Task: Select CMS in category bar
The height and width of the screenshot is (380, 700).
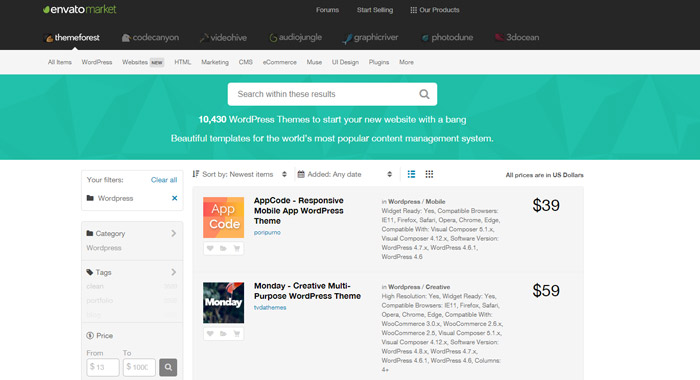Action: click(x=246, y=62)
